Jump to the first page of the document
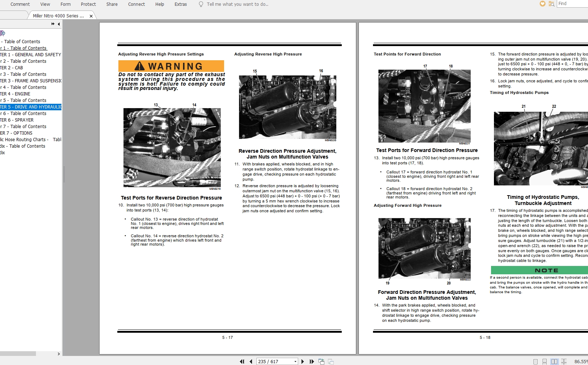Image resolution: width=588 pixels, height=365 pixels. [242, 361]
